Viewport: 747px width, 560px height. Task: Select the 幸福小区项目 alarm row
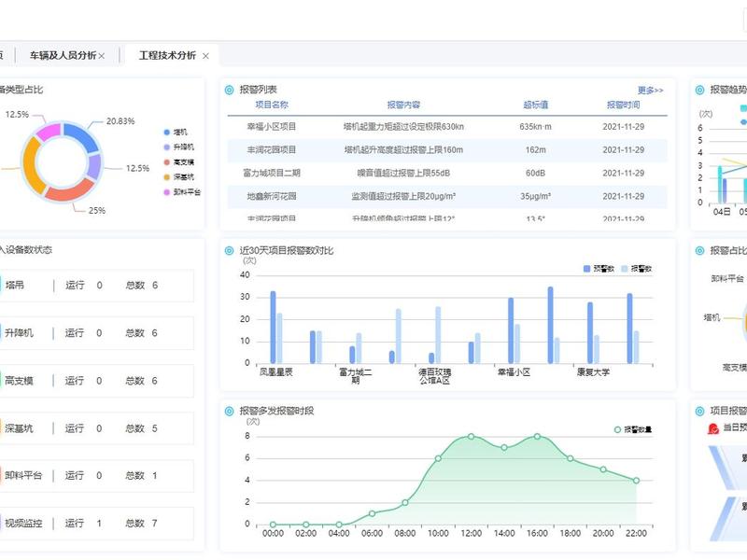[x=447, y=127]
